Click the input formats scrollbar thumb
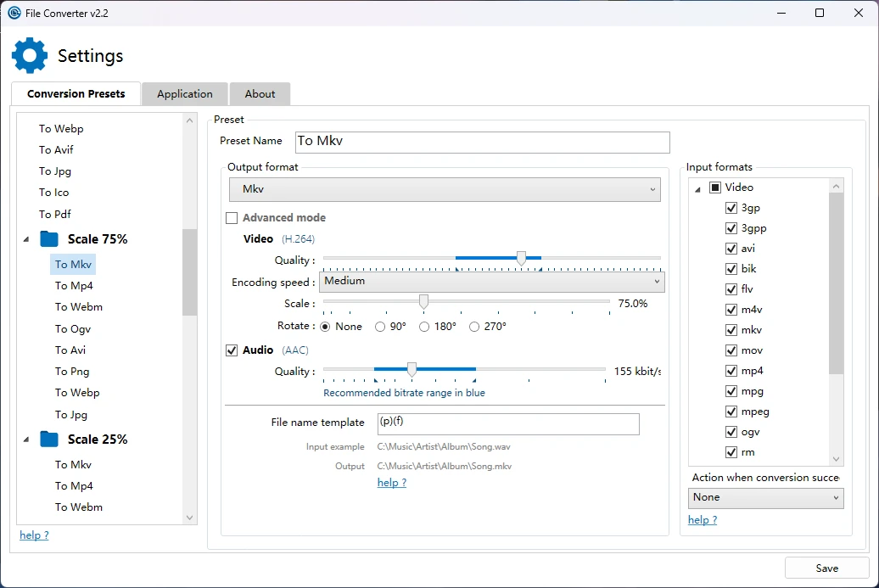 pos(837,283)
